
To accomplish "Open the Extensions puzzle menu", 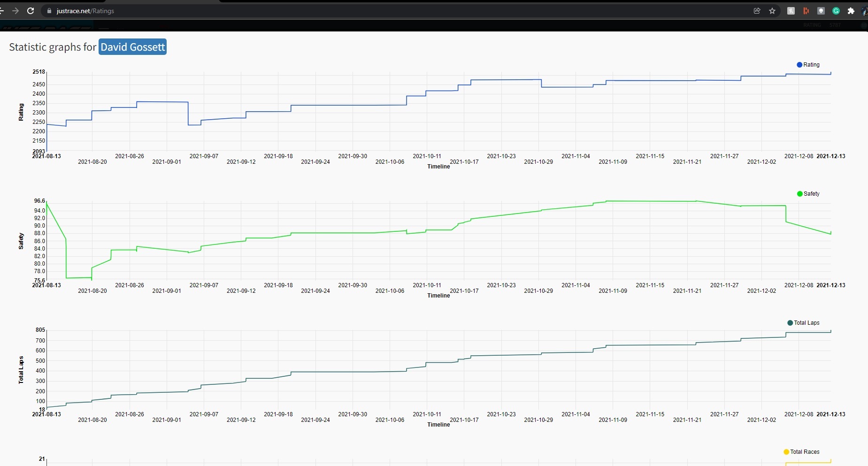I will [851, 11].
